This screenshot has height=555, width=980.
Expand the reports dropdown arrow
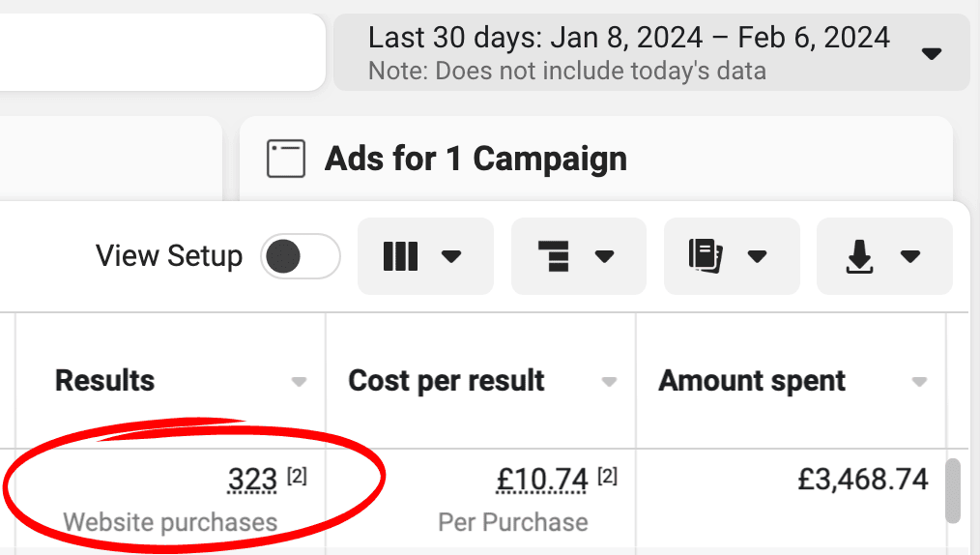757,256
